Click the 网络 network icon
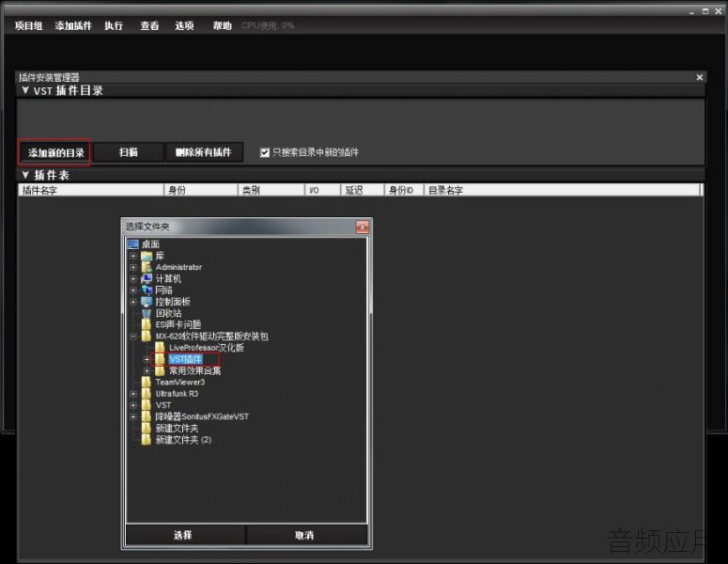 [147, 290]
